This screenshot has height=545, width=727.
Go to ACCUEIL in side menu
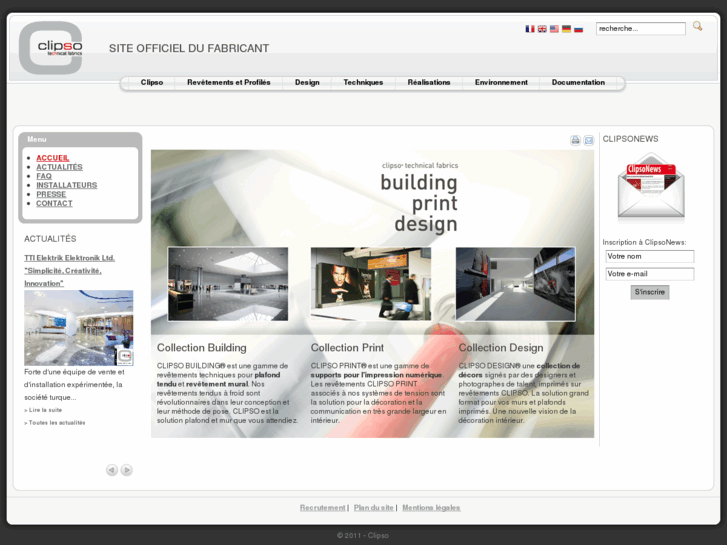click(52, 158)
